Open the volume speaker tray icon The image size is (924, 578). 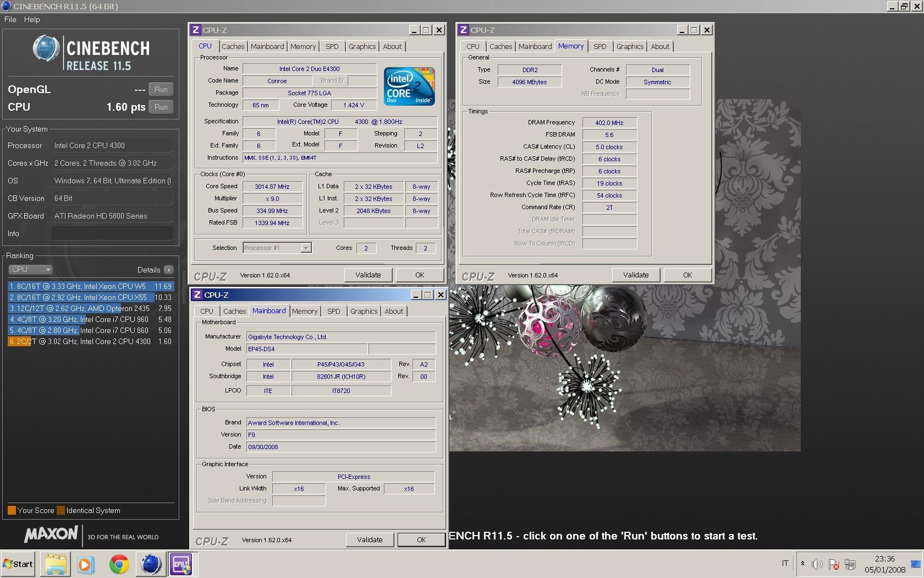(x=817, y=564)
